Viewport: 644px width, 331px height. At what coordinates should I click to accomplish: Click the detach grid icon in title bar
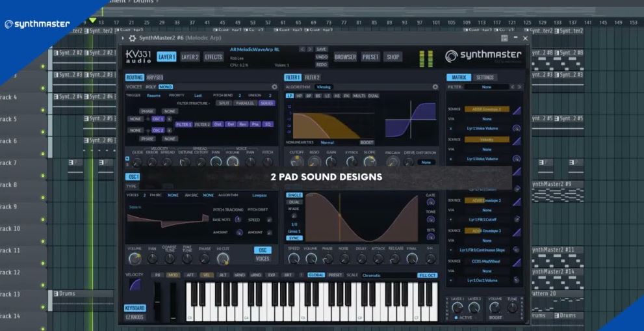pos(504,38)
